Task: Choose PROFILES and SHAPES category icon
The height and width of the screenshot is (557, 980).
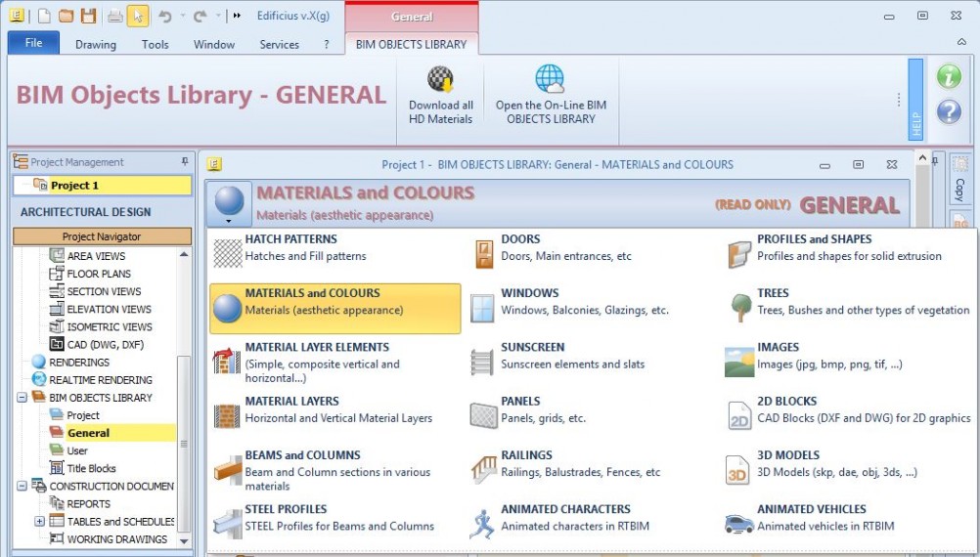Action: click(x=738, y=254)
